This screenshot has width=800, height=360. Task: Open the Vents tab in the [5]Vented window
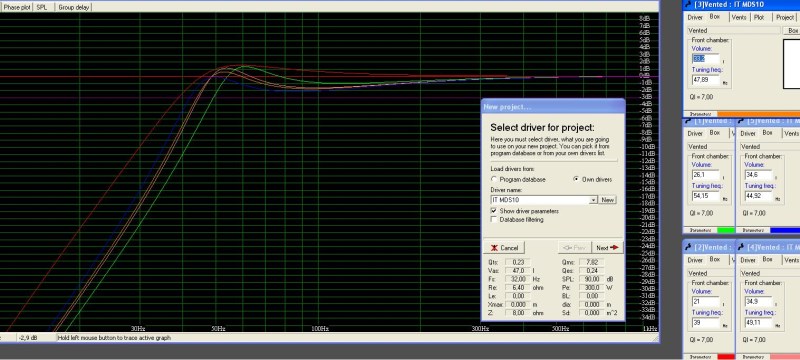[791, 134]
